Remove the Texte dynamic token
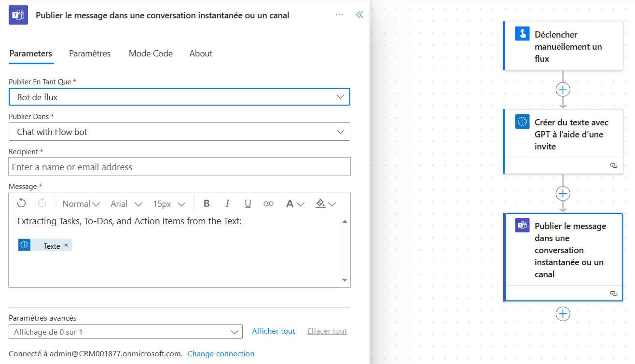Viewport: 635px width, 364px height. 66,245
